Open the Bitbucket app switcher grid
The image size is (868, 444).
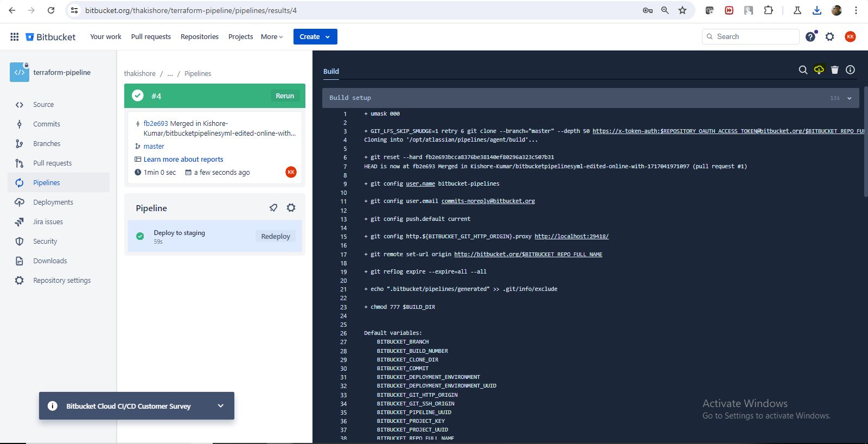(x=15, y=37)
